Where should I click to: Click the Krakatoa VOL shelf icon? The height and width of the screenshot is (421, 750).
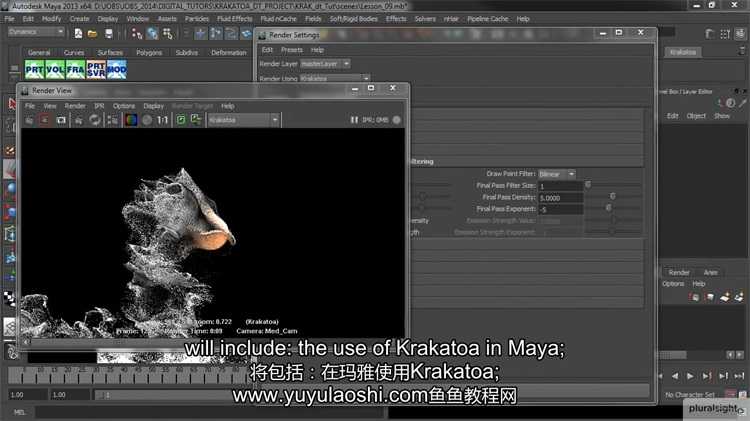pyautogui.click(x=55, y=69)
